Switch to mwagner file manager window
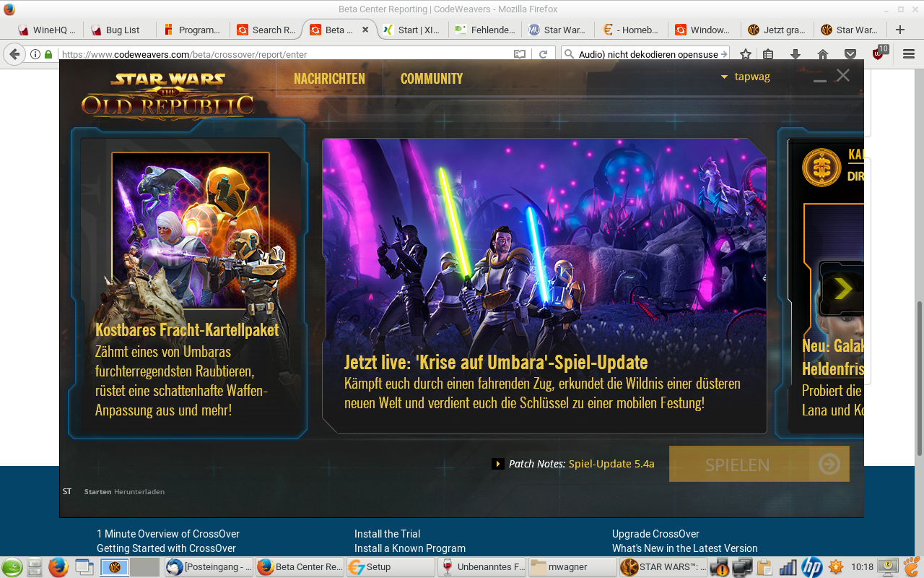The height and width of the screenshot is (578, 924). point(572,567)
